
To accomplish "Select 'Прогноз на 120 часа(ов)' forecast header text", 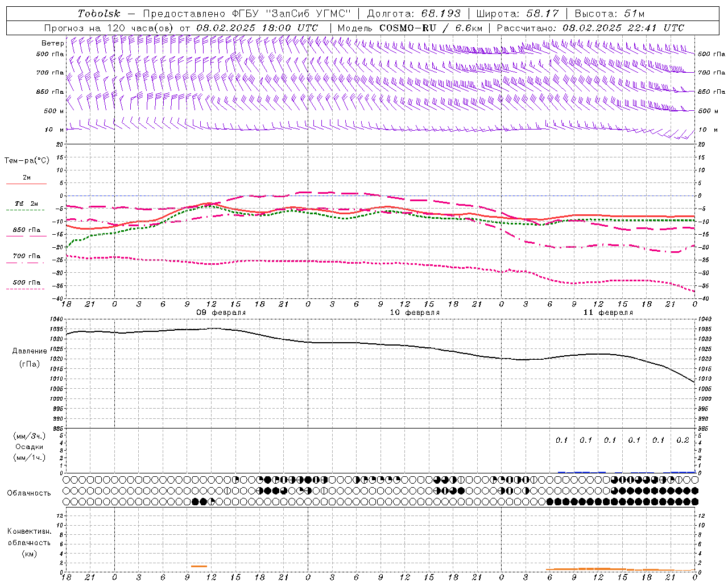I will pyautogui.click(x=109, y=28).
